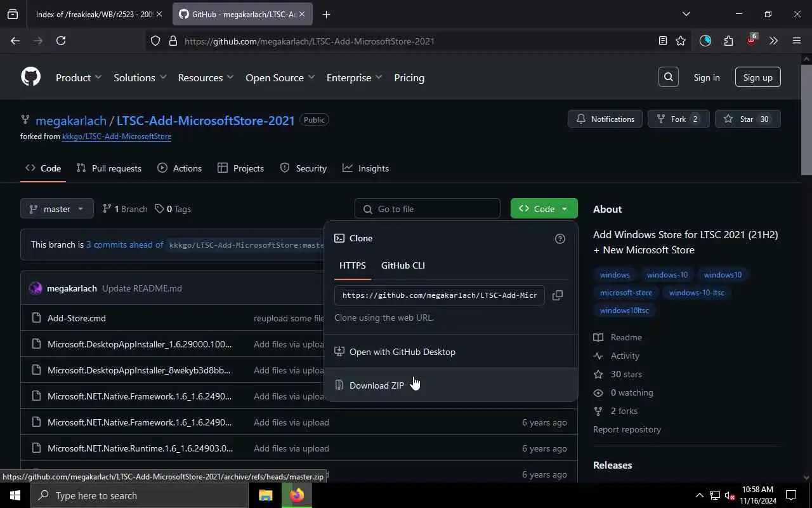This screenshot has width=812, height=508.
Task: Open the notification center icon
Action: click(791, 495)
